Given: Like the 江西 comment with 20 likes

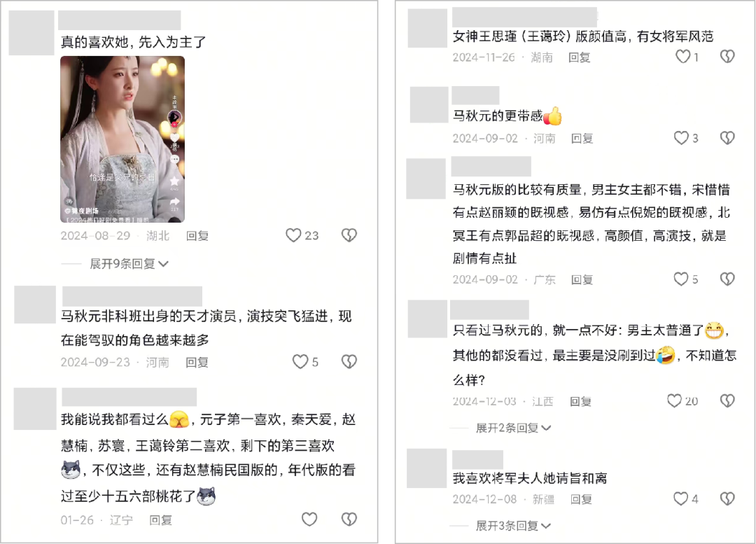Looking at the screenshot, I should (x=675, y=400).
